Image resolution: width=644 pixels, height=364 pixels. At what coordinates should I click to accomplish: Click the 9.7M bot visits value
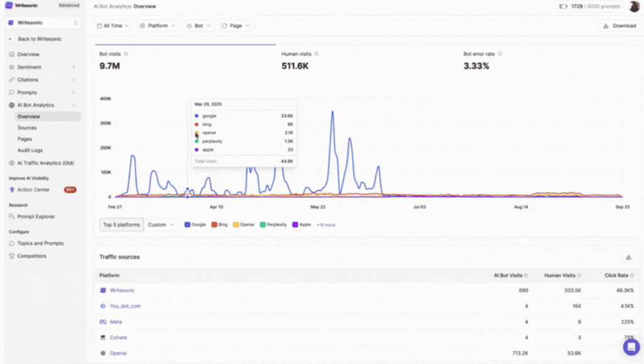109,66
